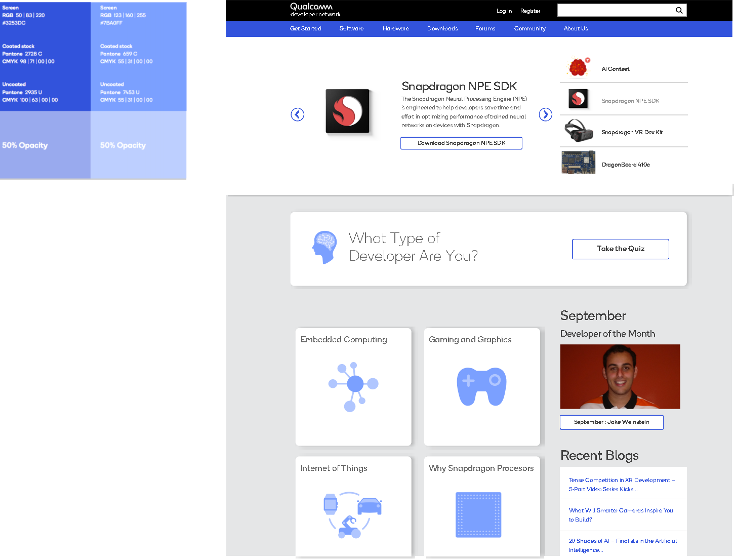This screenshot has height=560, width=734.
Task: Open the Community menu
Action: [529, 28]
